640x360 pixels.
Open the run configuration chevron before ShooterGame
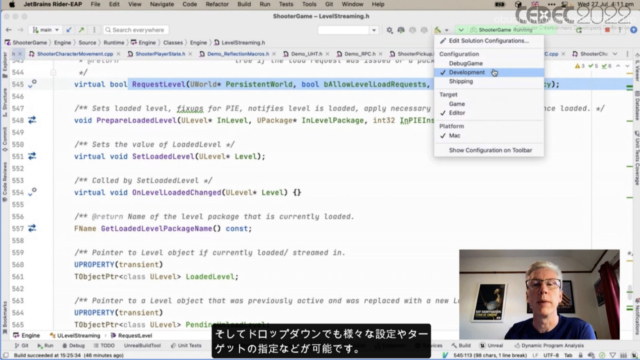point(461,30)
